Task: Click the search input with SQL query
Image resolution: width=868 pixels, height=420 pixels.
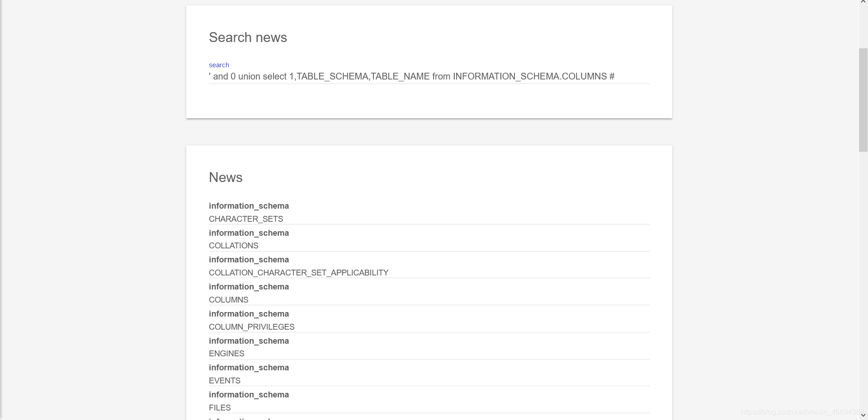Action: click(429, 76)
